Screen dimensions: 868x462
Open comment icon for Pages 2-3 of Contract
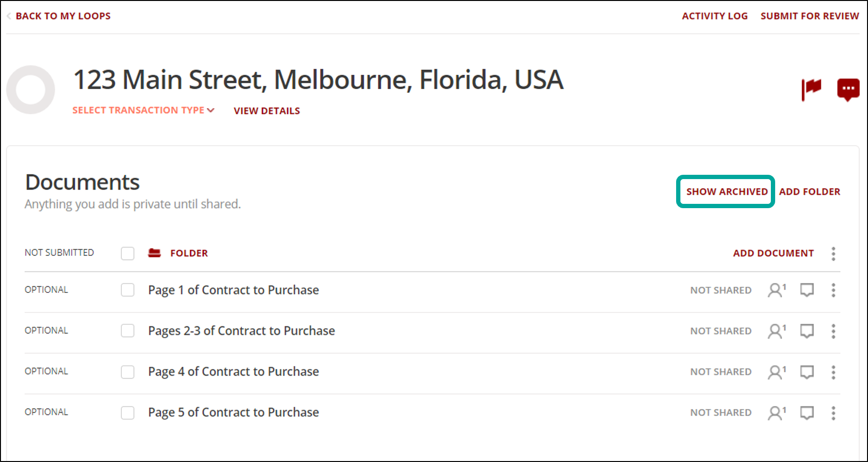coord(807,331)
